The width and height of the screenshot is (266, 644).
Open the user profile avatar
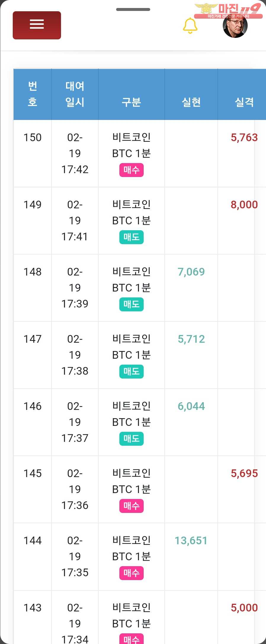[235, 25]
